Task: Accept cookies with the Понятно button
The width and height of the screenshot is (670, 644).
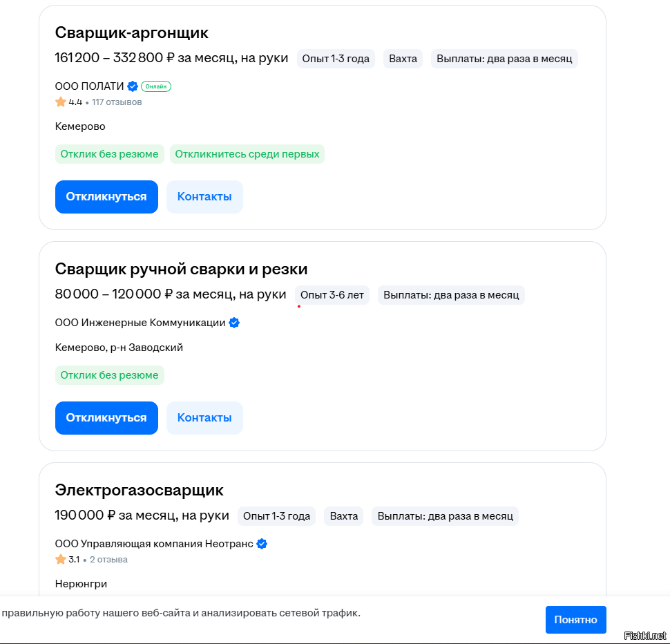Action: coord(575,620)
